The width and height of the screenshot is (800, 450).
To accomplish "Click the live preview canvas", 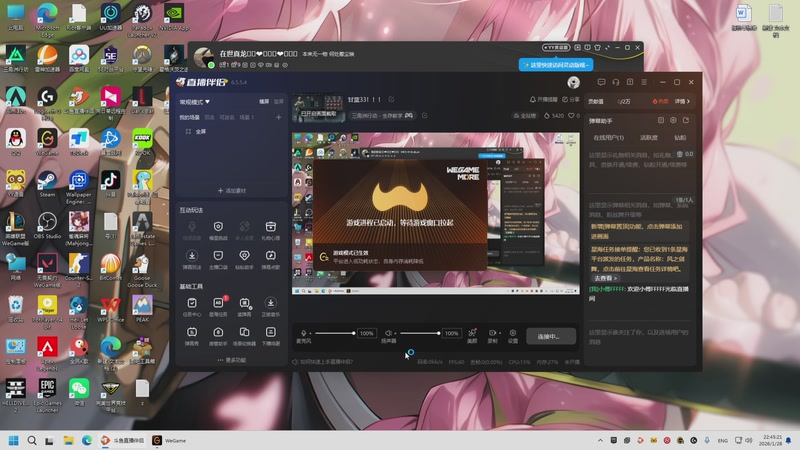I will (436, 213).
